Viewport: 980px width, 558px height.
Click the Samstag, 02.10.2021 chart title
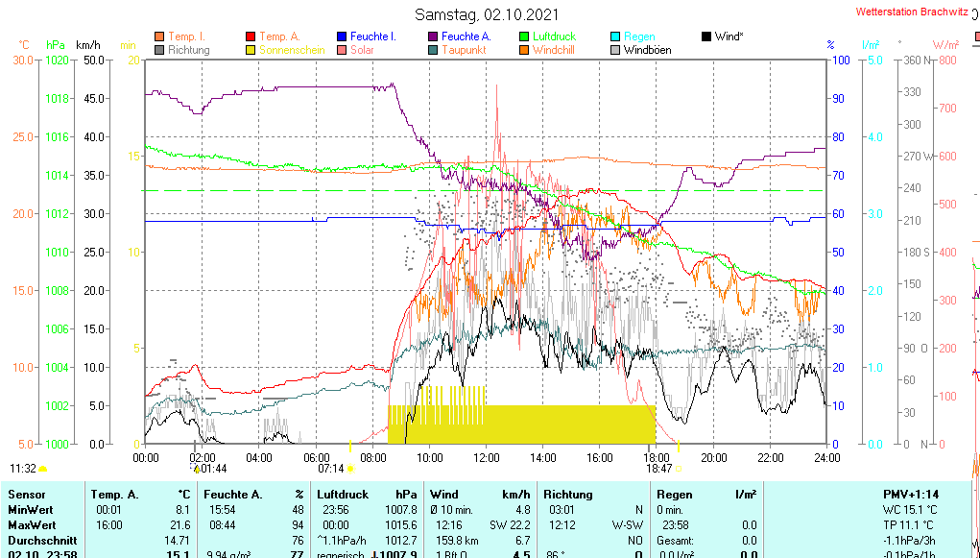pos(490,14)
